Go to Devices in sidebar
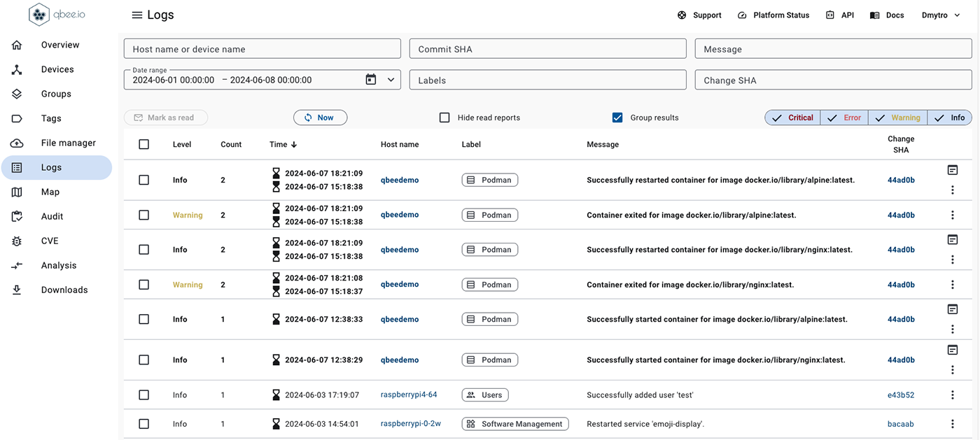 pyautogui.click(x=57, y=69)
